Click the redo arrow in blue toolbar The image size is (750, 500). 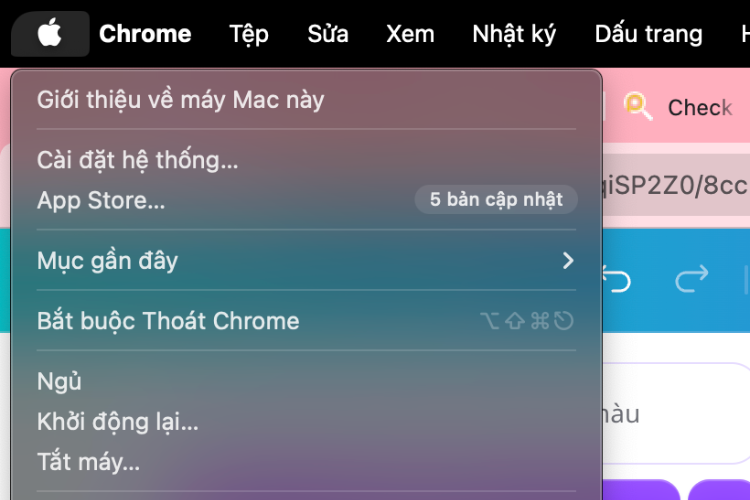pos(692,279)
